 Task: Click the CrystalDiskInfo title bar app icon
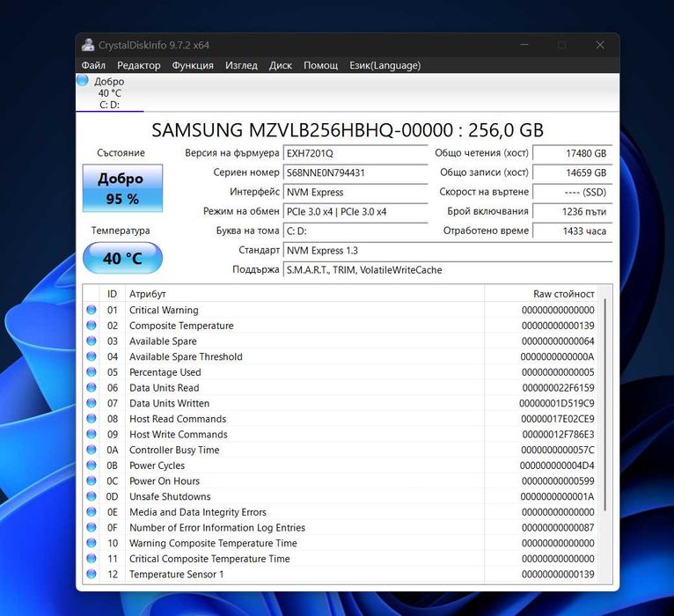(88, 45)
